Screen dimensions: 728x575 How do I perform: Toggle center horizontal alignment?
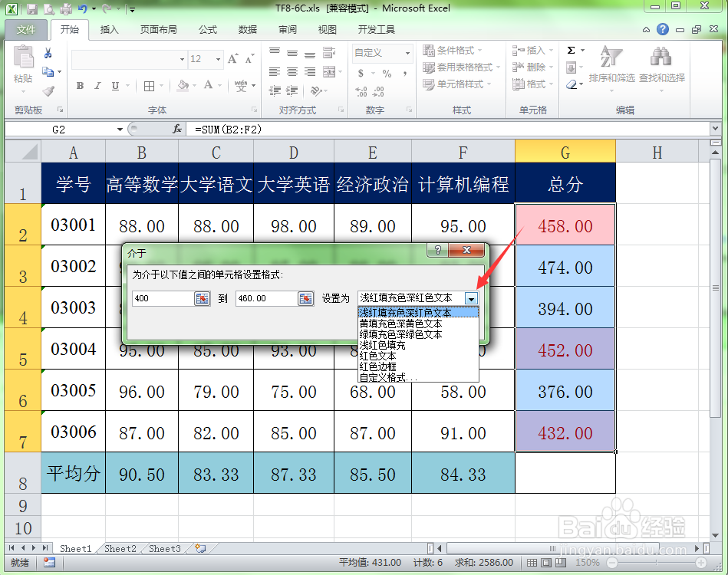tap(292, 72)
